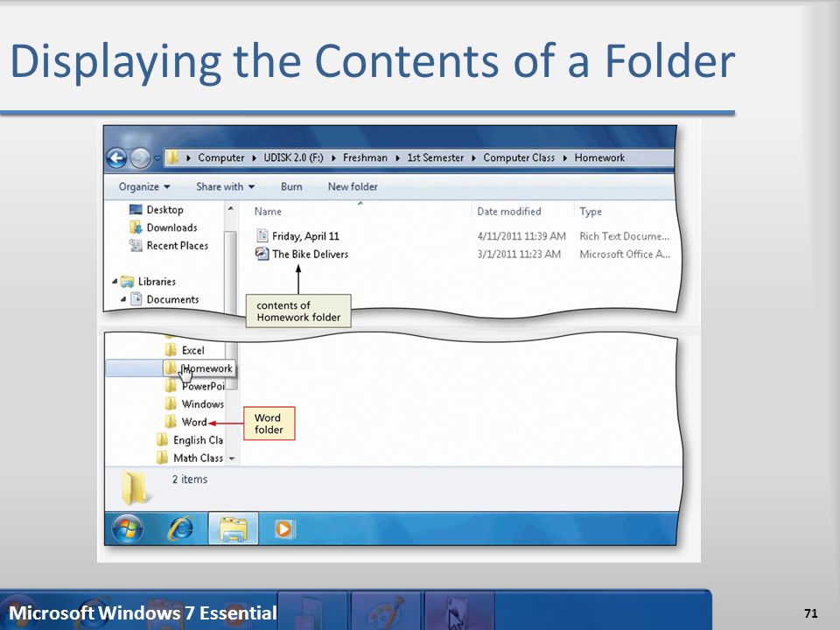Sort by the Type column header
This screenshot has height=630, width=840.
pyautogui.click(x=591, y=212)
